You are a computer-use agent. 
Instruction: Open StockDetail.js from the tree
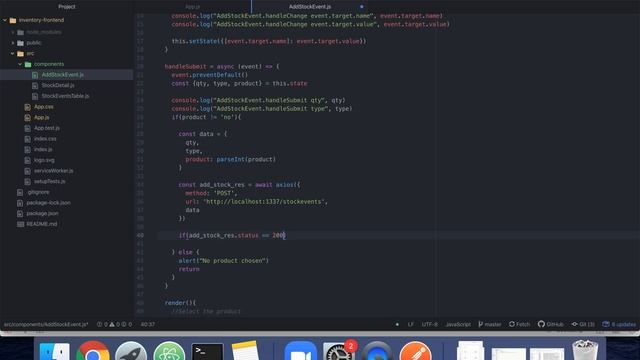point(58,85)
